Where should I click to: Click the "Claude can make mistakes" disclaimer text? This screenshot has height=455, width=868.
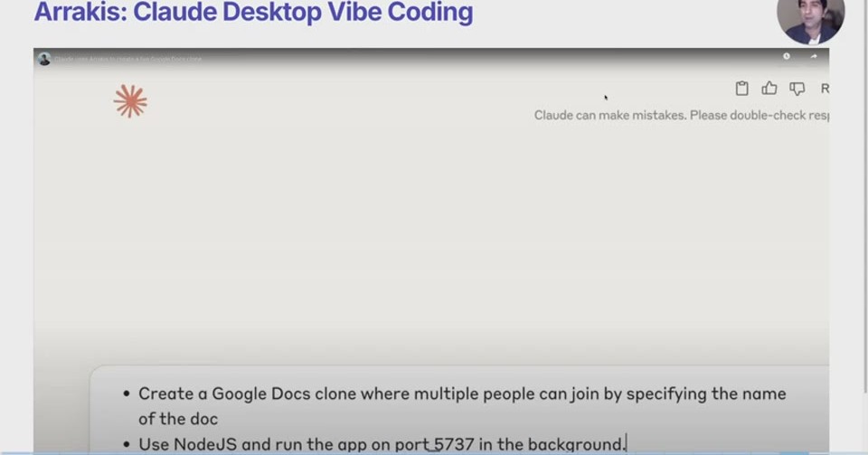pyautogui.click(x=682, y=115)
